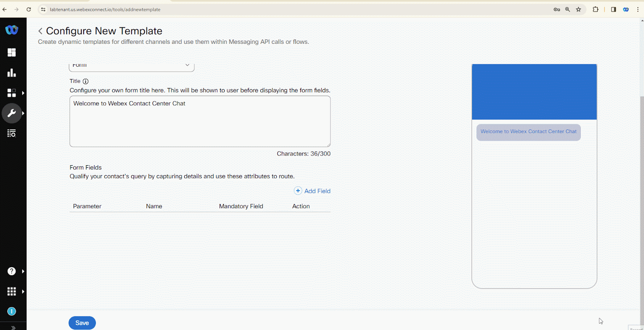644x330 pixels.
Task: Expand the Tools submenu arrow
Action: pyautogui.click(x=23, y=113)
